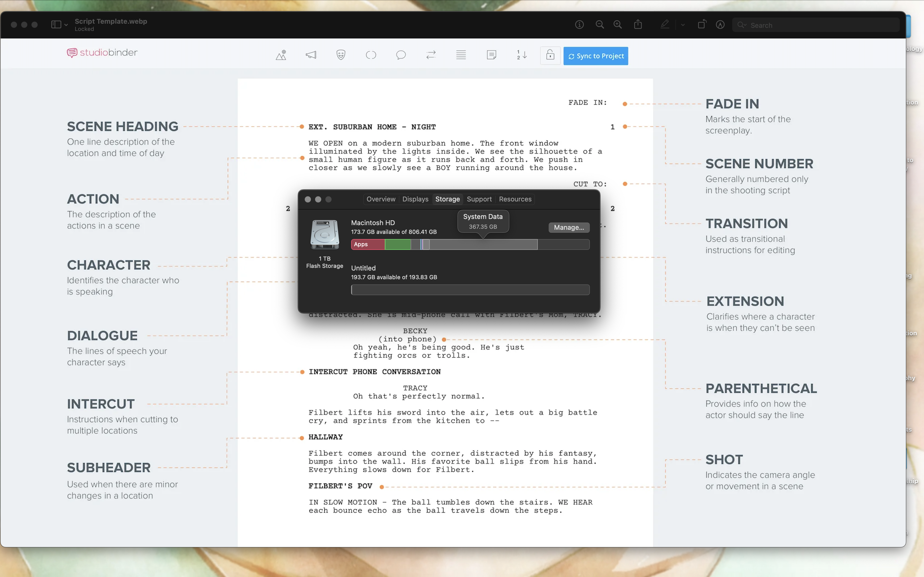Zoom in with the magnifier plus icon
924x577 pixels.
[x=617, y=25]
